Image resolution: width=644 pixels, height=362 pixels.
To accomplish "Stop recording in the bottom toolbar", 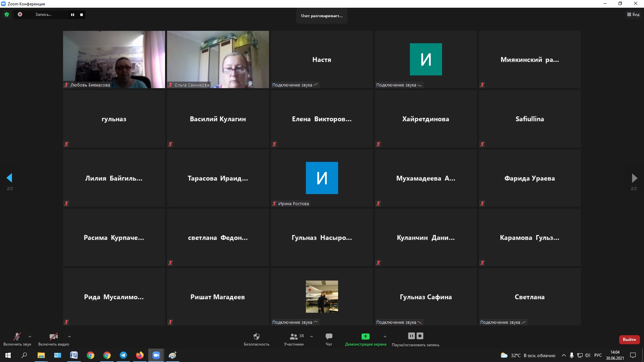I will coord(420,336).
